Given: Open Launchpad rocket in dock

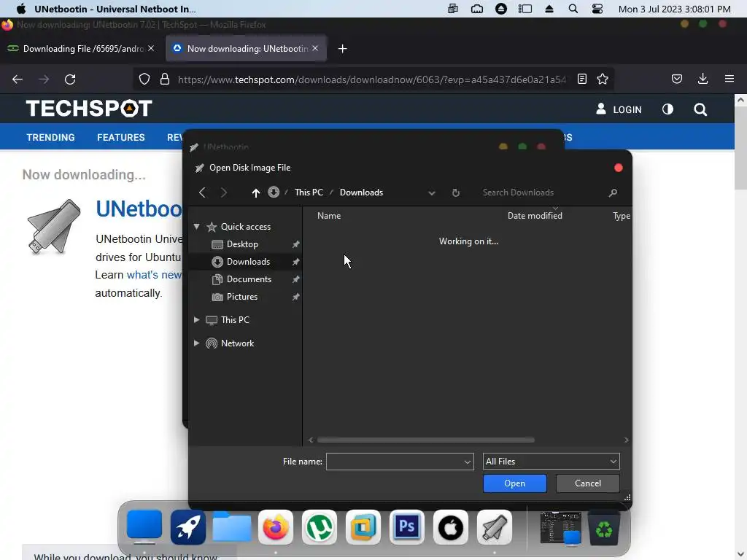Looking at the screenshot, I should 188,527.
